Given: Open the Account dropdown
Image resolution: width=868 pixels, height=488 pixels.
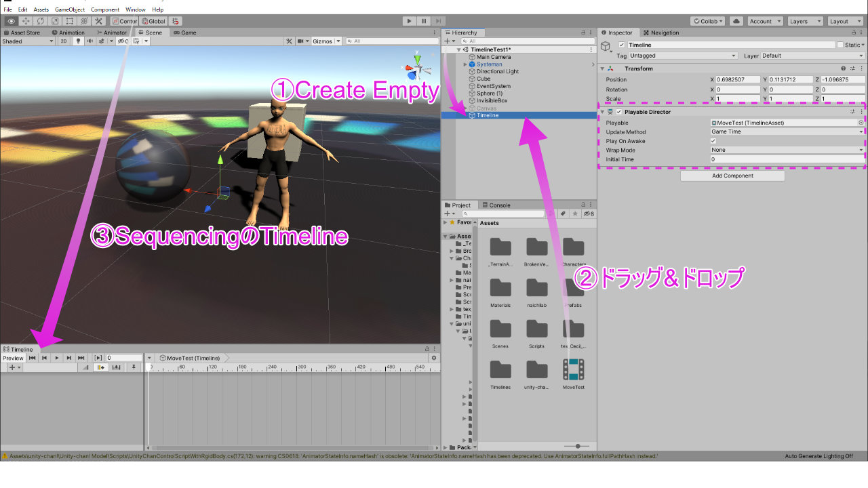Looking at the screenshot, I should click(x=764, y=21).
